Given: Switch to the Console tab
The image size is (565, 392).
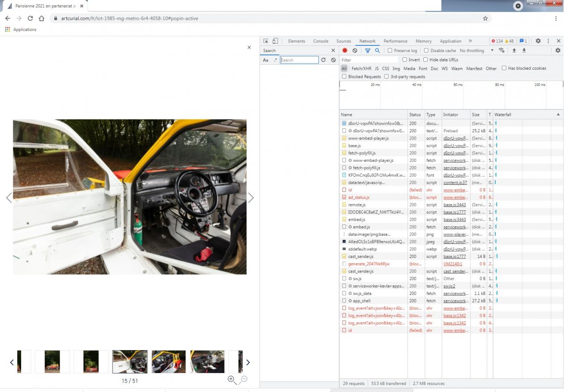Looking at the screenshot, I should tap(320, 41).
